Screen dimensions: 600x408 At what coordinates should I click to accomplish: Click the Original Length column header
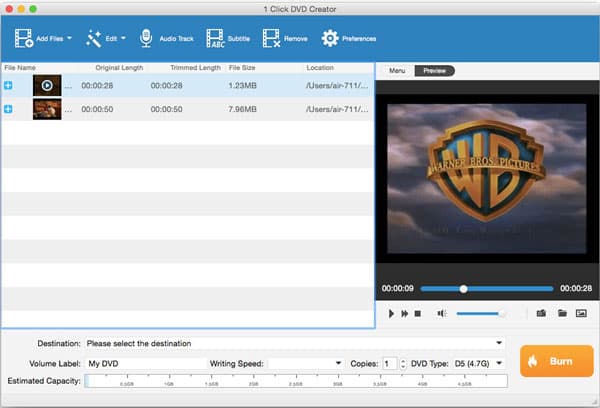click(119, 68)
